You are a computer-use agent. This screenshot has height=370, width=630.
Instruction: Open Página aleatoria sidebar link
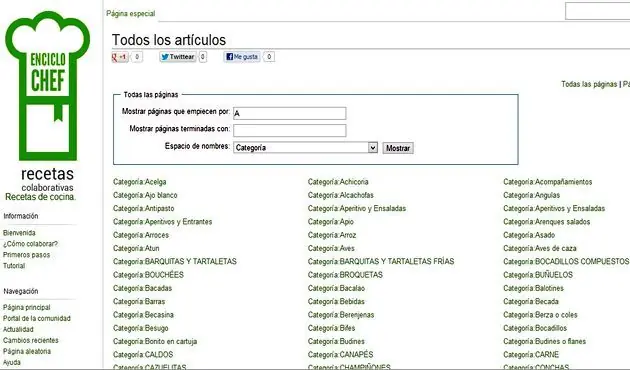[27, 352]
